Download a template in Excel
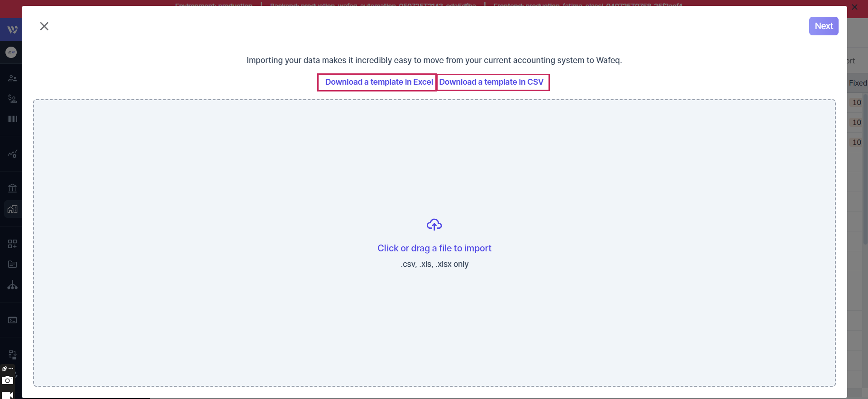The width and height of the screenshot is (868, 399). pos(379,82)
